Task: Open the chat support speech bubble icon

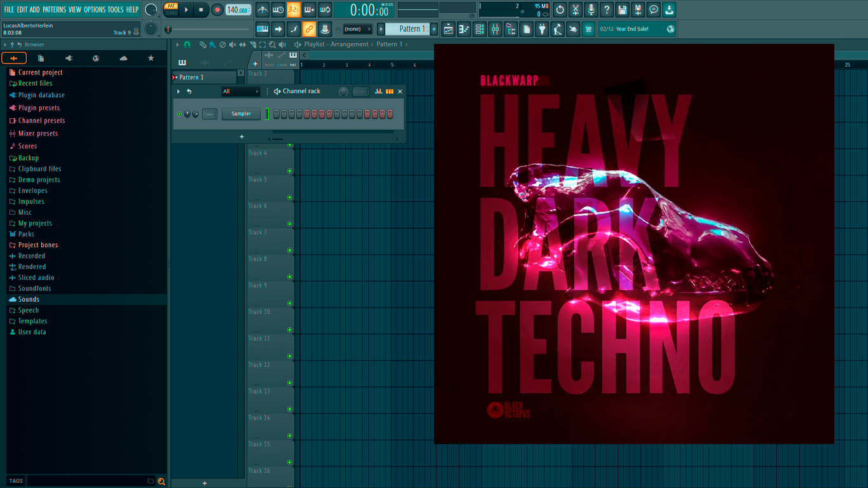Action: (x=653, y=10)
